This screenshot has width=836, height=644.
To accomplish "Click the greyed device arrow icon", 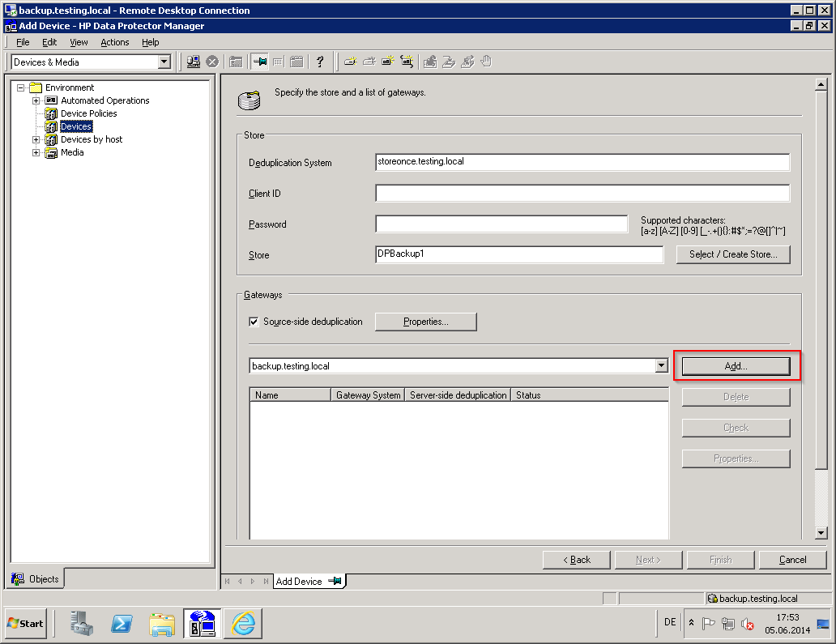I will point(369,62).
